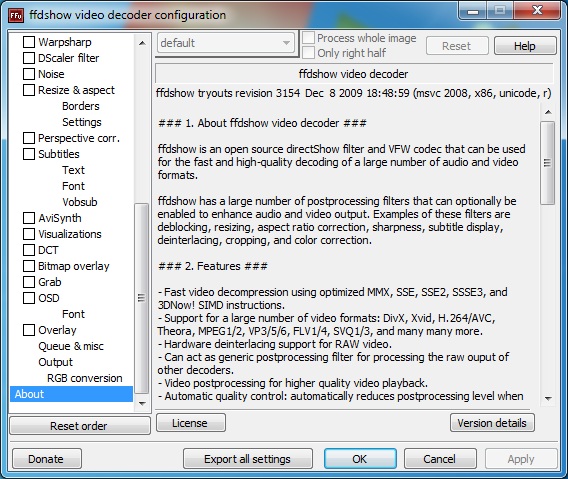Click the '### 2. Features ###' heading
The height and width of the screenshot is (479, 568).
click(x=213, y=266)
